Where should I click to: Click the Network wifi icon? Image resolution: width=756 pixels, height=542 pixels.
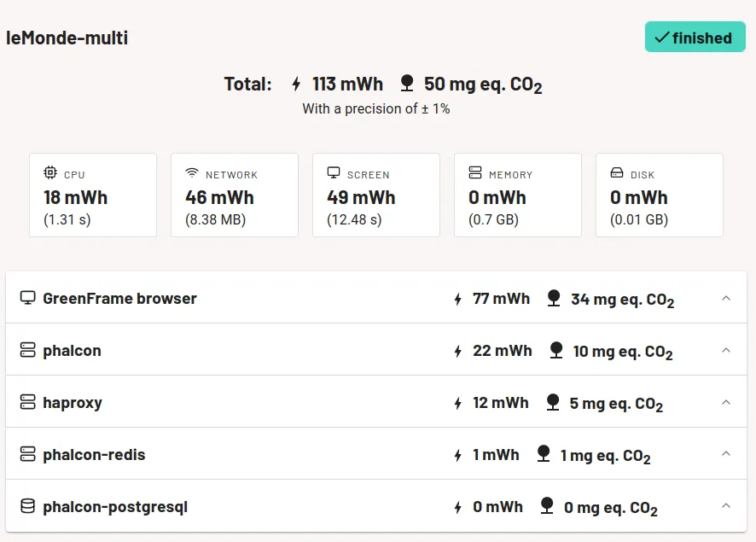coord(192,172)
